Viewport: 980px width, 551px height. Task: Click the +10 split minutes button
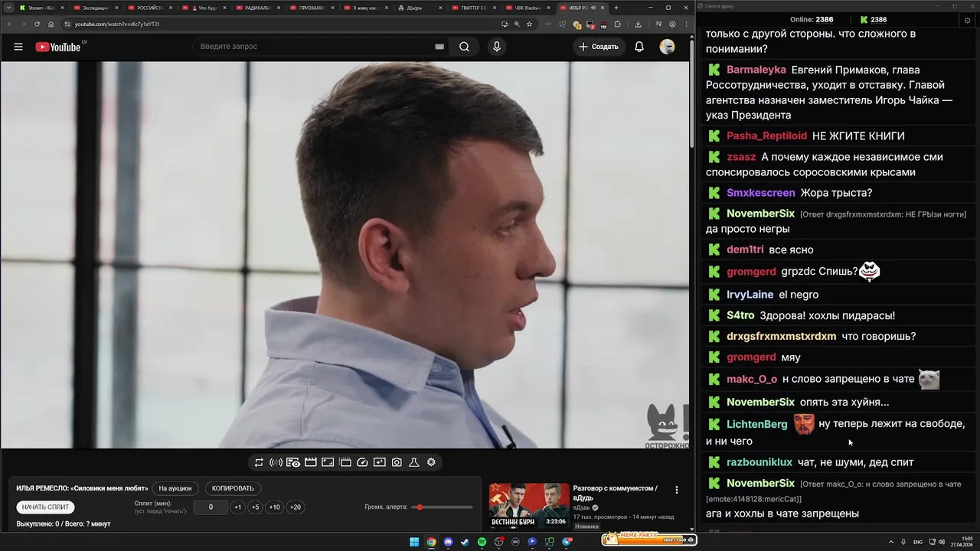click(x=274, y=507)
